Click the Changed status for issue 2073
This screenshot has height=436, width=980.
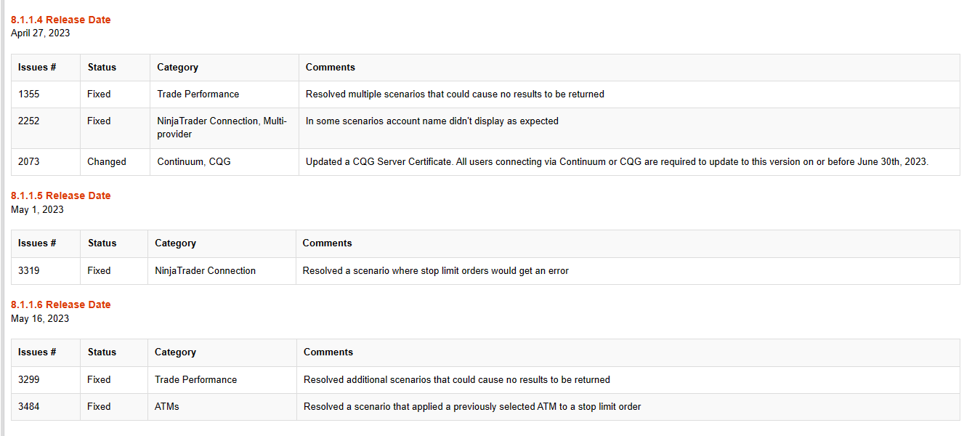click(107, 162)
